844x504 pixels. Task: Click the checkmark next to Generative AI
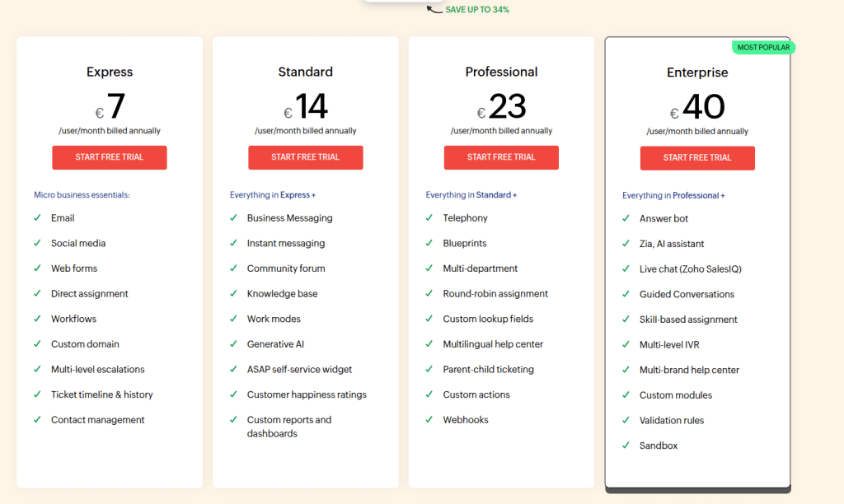coord(233,344)
